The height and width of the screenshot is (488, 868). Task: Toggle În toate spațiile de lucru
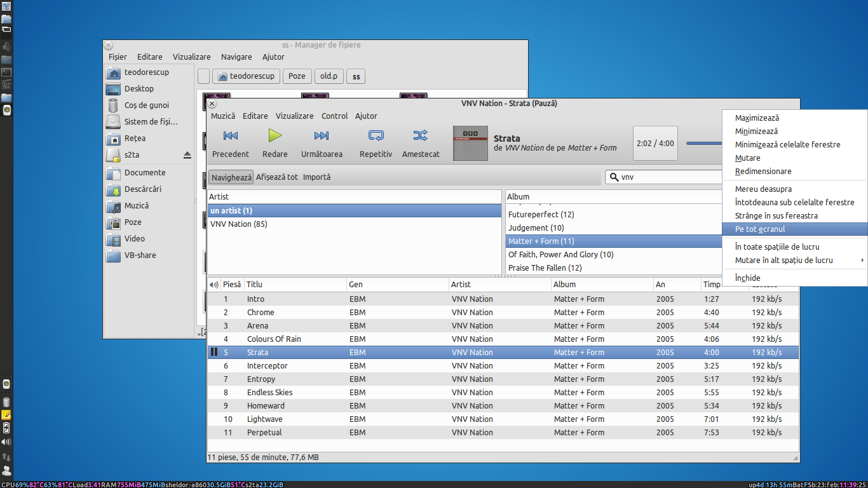click(795, 247)
